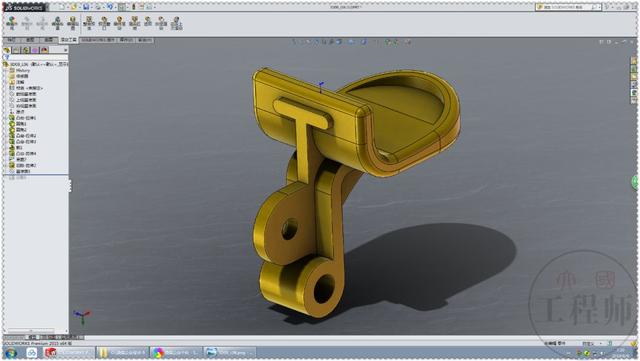
Task: Select the 草图7 sketch item
Action: click(x=21, y=159)
